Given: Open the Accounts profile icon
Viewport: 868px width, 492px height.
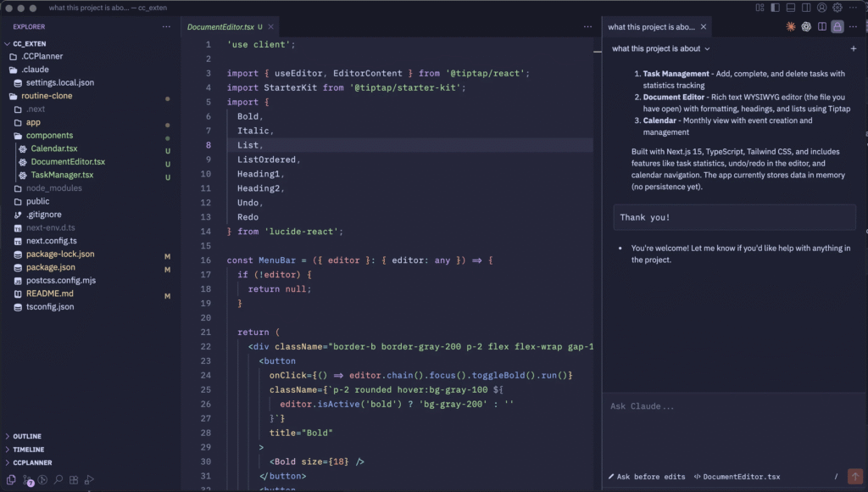Looking at the screenshot, I should [822, 8].
